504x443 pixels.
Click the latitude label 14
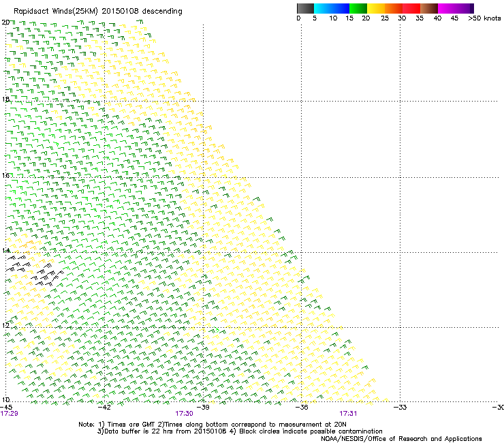coord(5,250)
